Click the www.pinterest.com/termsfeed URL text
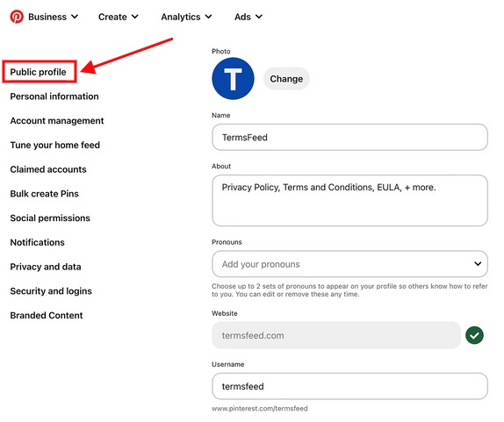The width and height of the screenshot is (504, 422). tap(260, 409)
